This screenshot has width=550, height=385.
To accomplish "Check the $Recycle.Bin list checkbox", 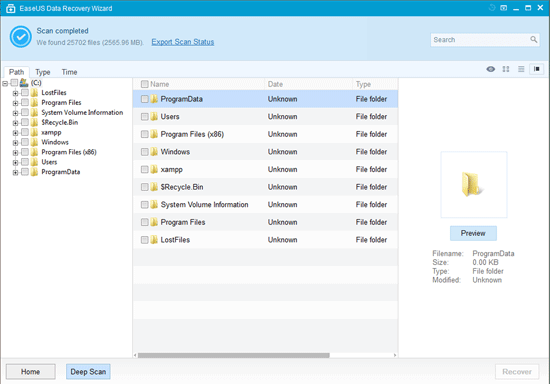I will (145, 187).
